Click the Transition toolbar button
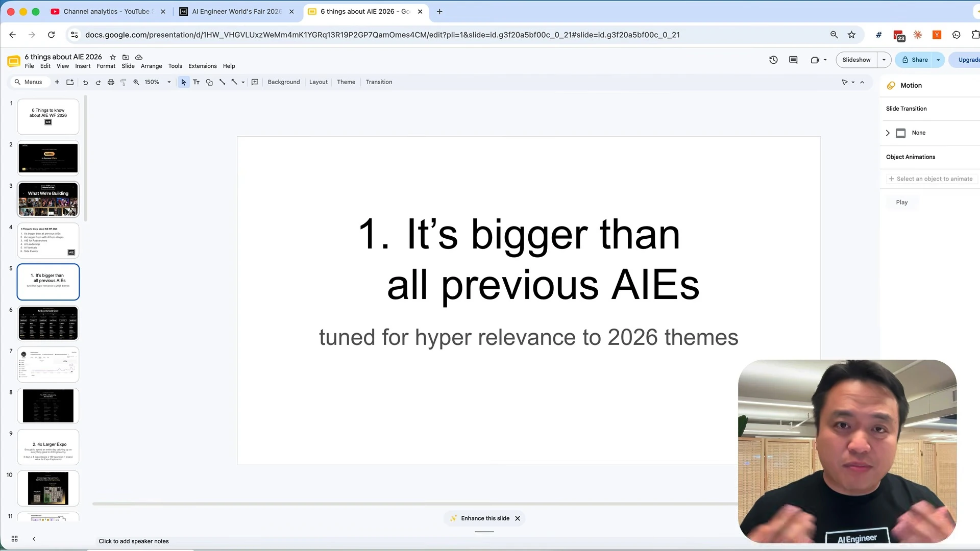 [379, 82]
